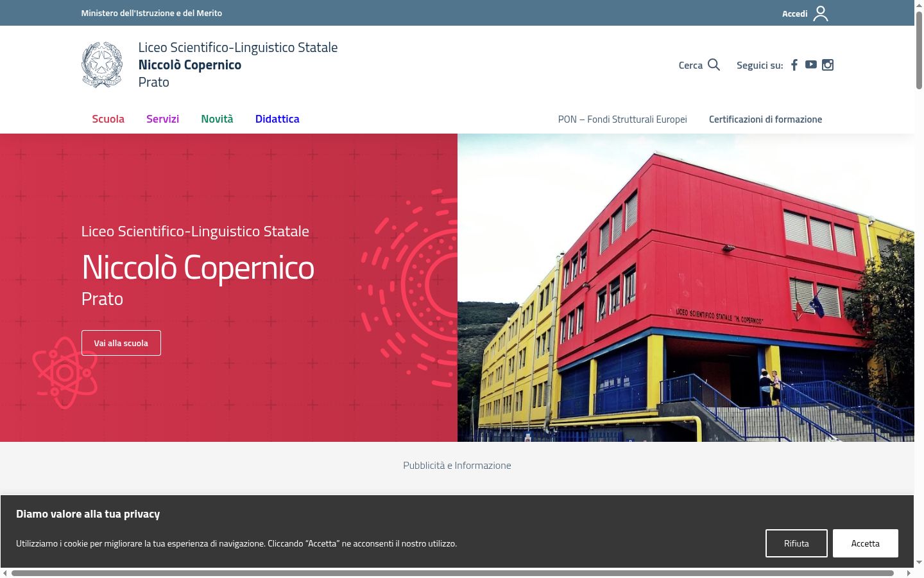Click the Italian Republic emblem logo

(102, 65)
